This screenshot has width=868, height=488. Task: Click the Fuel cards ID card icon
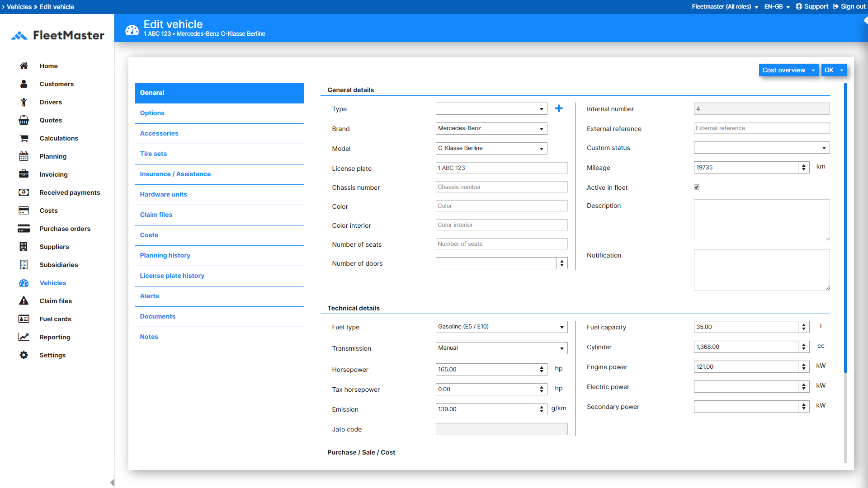click(x=24, y=319)
